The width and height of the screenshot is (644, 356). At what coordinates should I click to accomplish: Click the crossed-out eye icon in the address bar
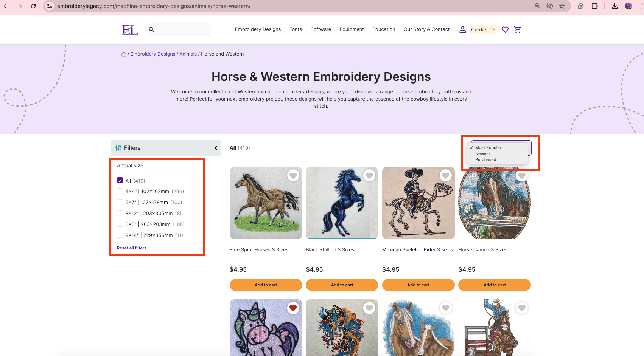pos(550,6)
